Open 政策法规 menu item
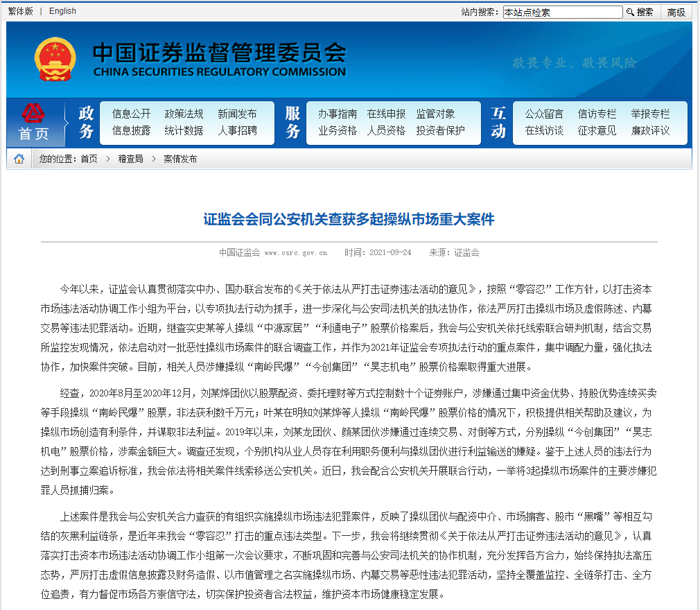Image resolution: width=700 pixels, height=610 pixels. click(184, 114)
